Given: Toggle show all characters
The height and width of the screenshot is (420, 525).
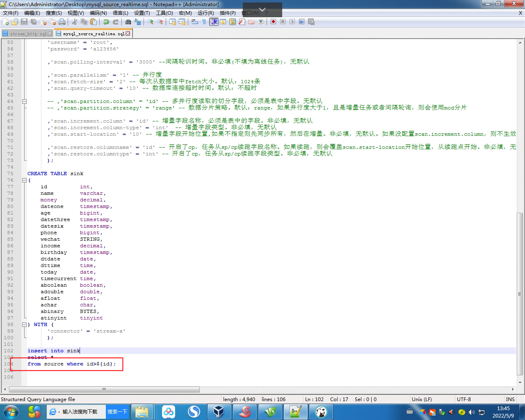Looking at the screenshot, I should 204,22.
